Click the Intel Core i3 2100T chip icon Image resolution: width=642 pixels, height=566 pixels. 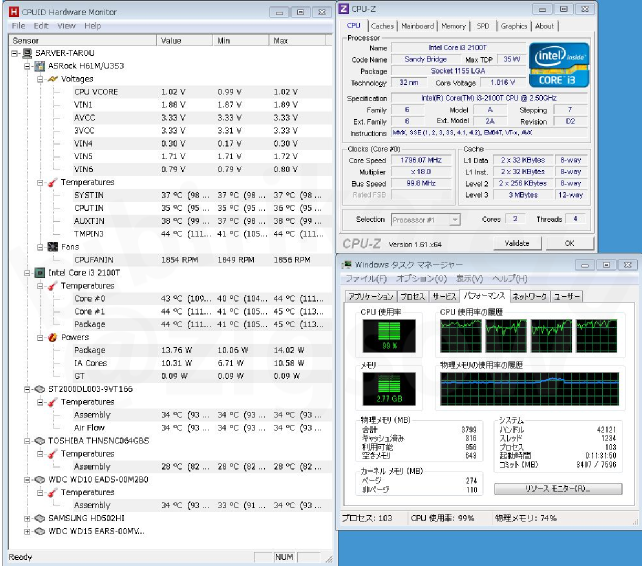coord(40,272)
